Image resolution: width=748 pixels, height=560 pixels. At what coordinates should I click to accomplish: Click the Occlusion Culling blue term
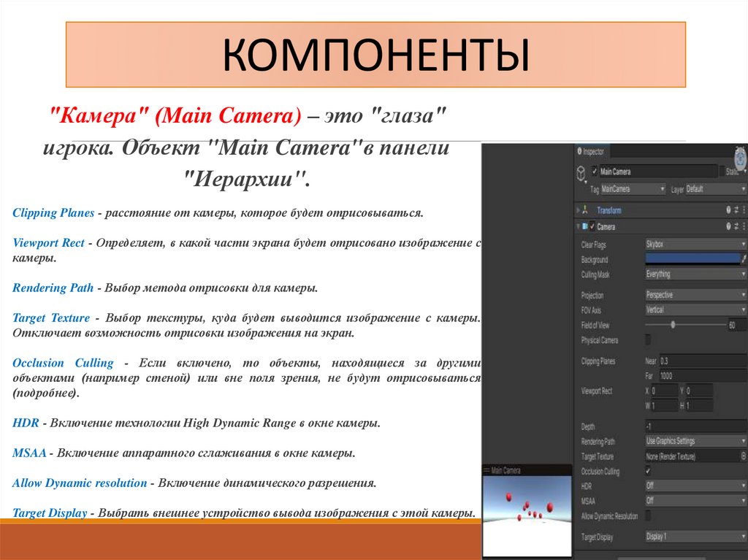pyautogui.click(x=63, y=363)
